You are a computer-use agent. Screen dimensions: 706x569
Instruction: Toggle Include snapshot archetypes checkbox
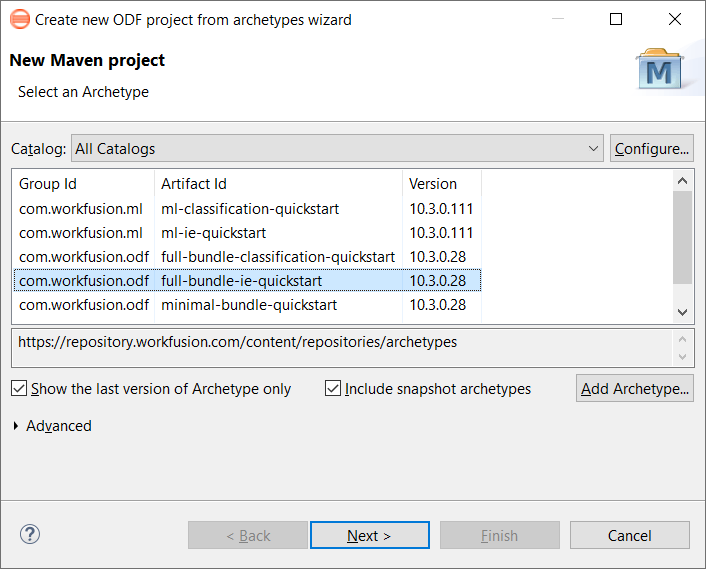[x=333, y=388]
